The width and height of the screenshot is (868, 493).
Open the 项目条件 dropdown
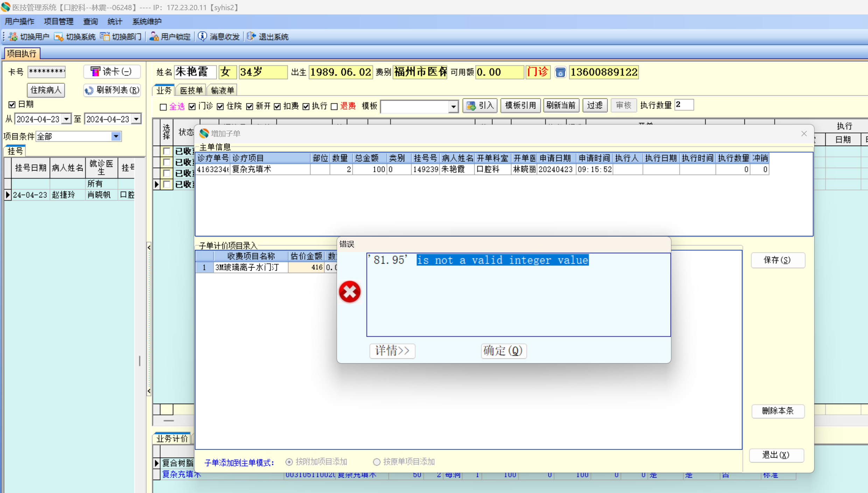click(116, 136)
